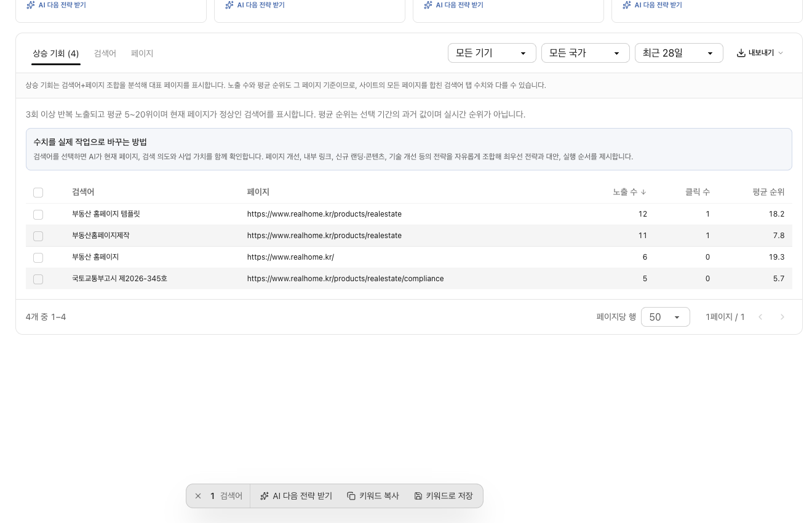Viewport: 812px width, 523px height.
Task: Click realestate URL in 부동산 홈페이지 템플릿 row
Action: point(324,214)
